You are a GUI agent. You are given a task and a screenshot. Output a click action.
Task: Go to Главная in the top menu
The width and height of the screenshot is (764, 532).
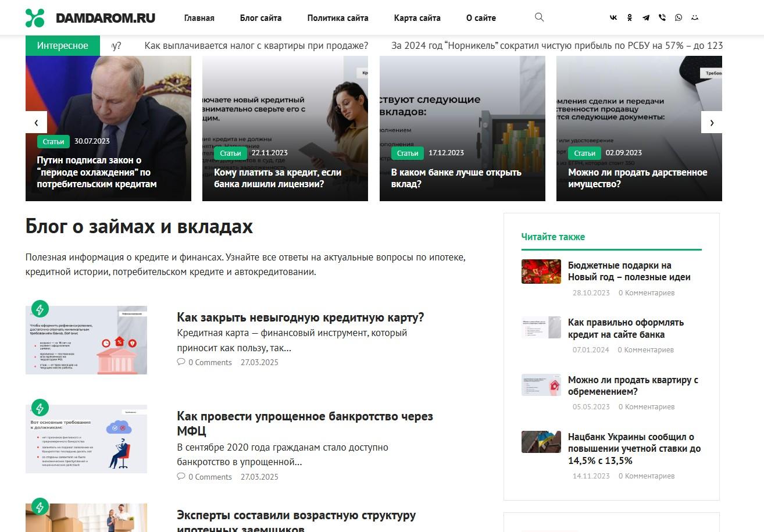click(199, 18)
